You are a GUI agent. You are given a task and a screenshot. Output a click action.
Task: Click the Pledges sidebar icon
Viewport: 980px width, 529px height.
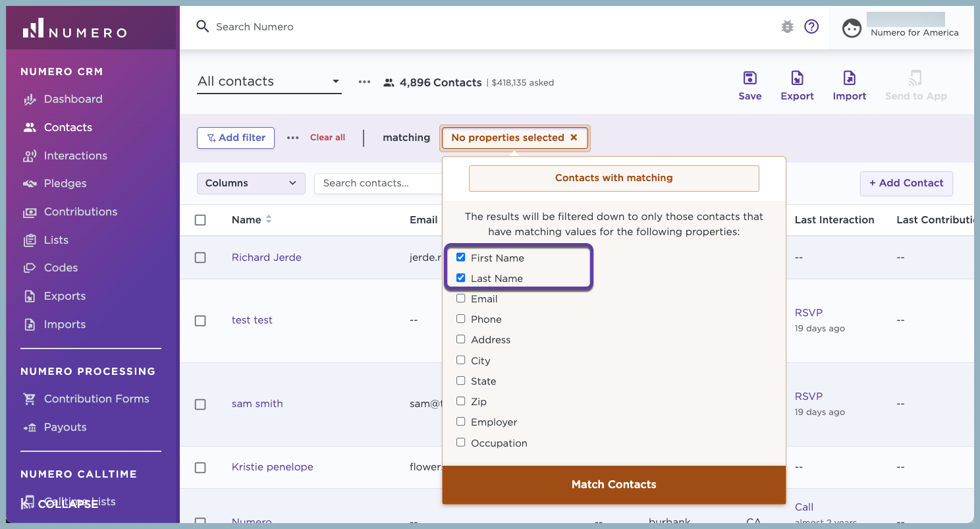(30, 184)
